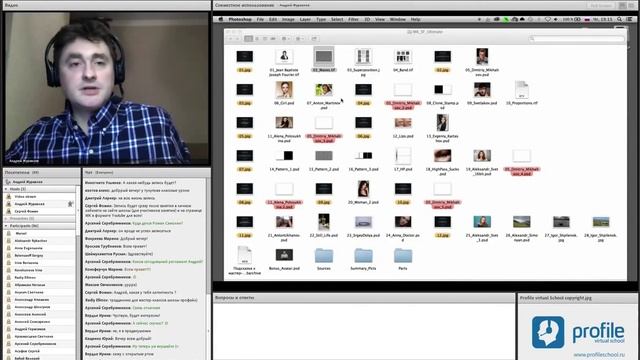Image resolution: width=640 pixels, height=360 pixels.
Task: Click the Spotlight search icon in menu bar
Action: [x=620, y=19]
